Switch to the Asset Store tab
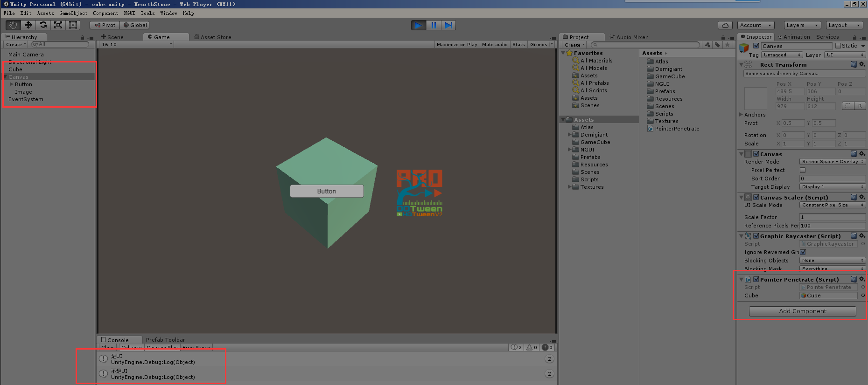868x385 pixels. (213, 37)
